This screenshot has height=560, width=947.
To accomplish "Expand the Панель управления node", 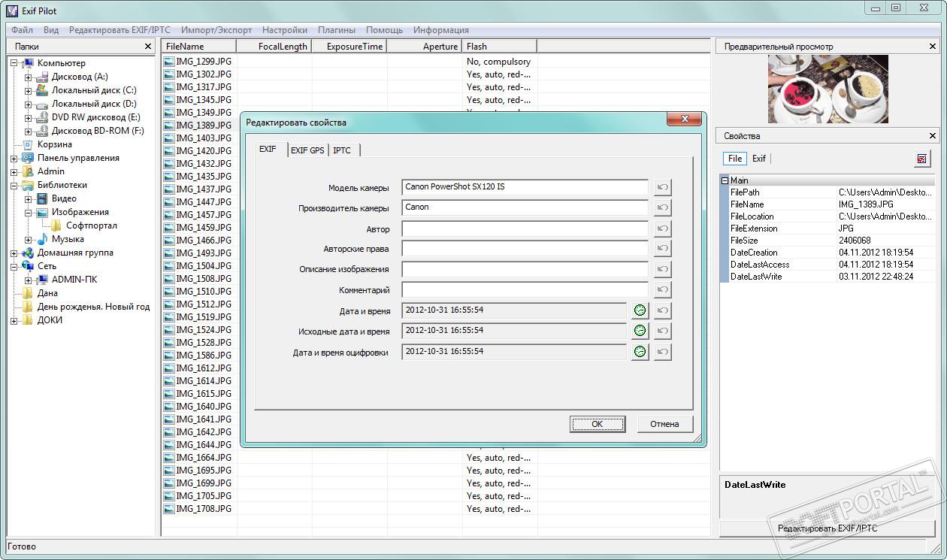I will [x=14, y=159].
